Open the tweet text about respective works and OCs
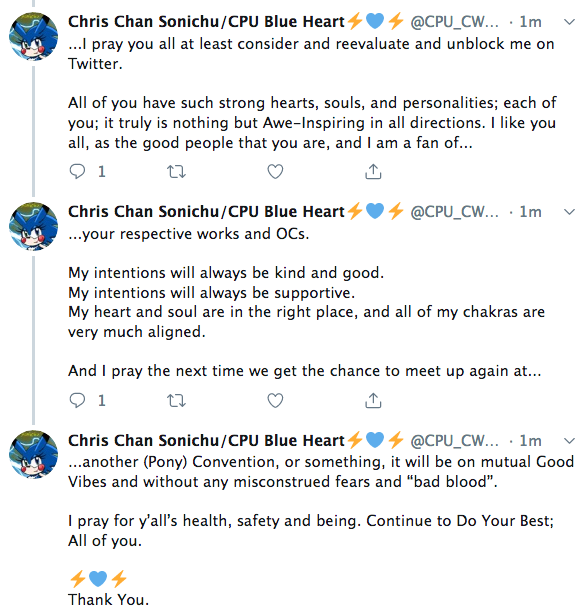This screenshot has width=585, height=612. coord(188,234)
